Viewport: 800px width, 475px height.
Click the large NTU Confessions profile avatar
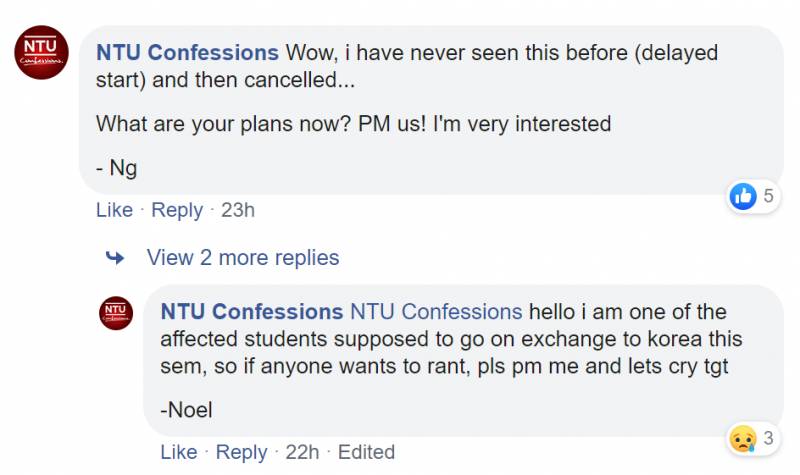click(x=42, y=52)
